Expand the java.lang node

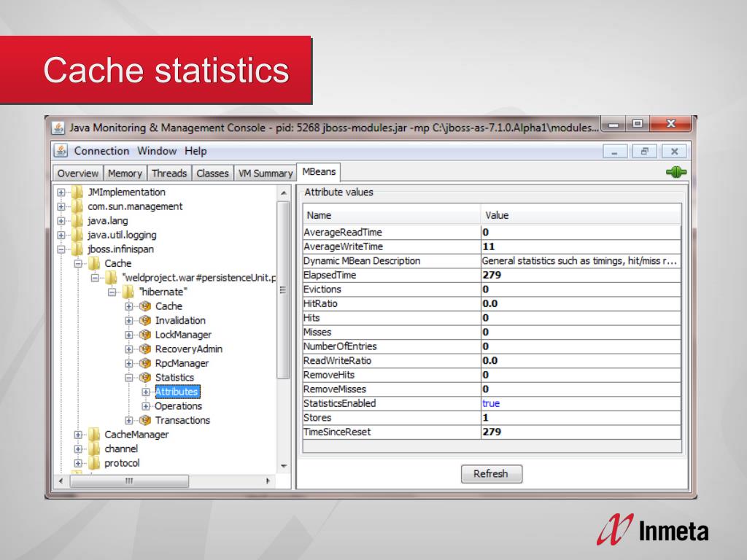pos(61,221)
